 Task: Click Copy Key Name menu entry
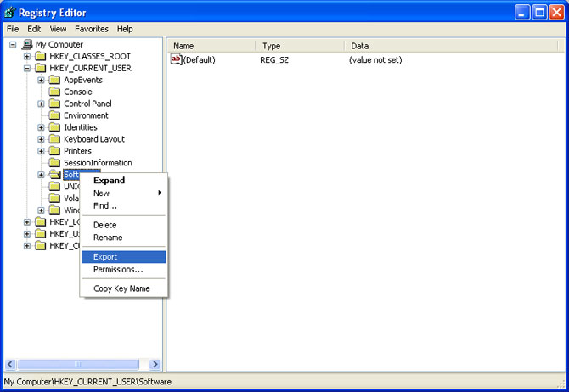coord(121,288)
